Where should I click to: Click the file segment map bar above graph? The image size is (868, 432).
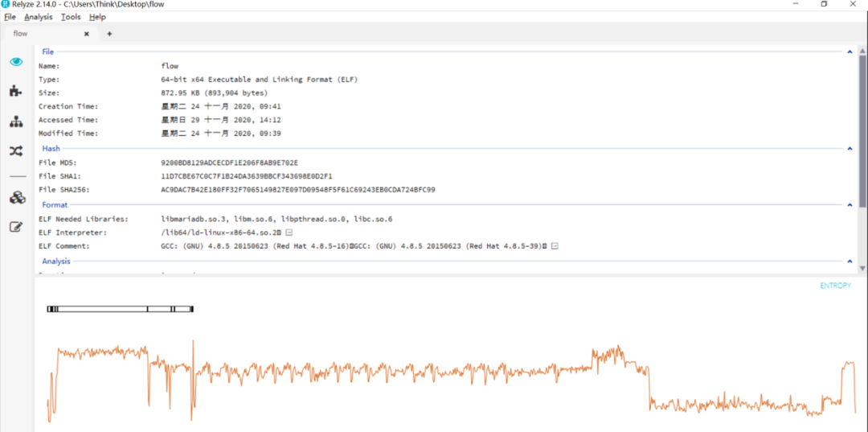[120, 309]
